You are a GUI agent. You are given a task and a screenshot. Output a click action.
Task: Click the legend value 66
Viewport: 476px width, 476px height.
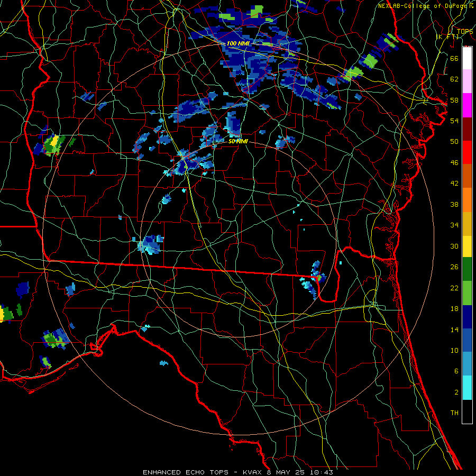click(454, 58)
